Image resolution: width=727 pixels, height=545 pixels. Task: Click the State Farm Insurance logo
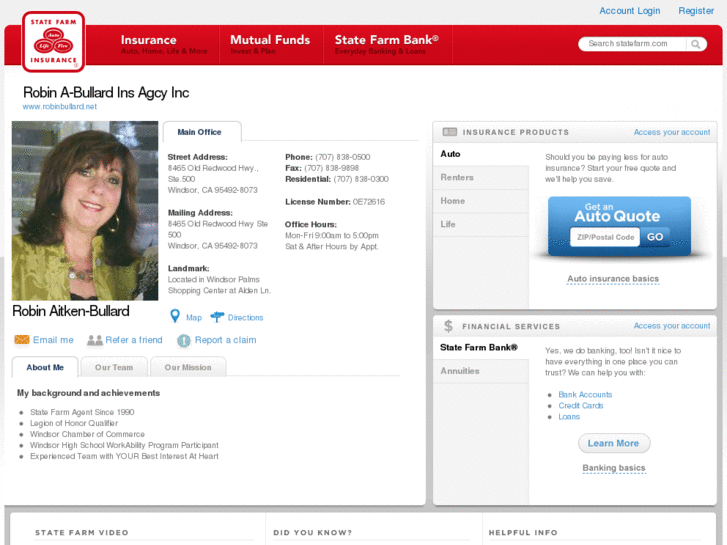pos(53,42)
